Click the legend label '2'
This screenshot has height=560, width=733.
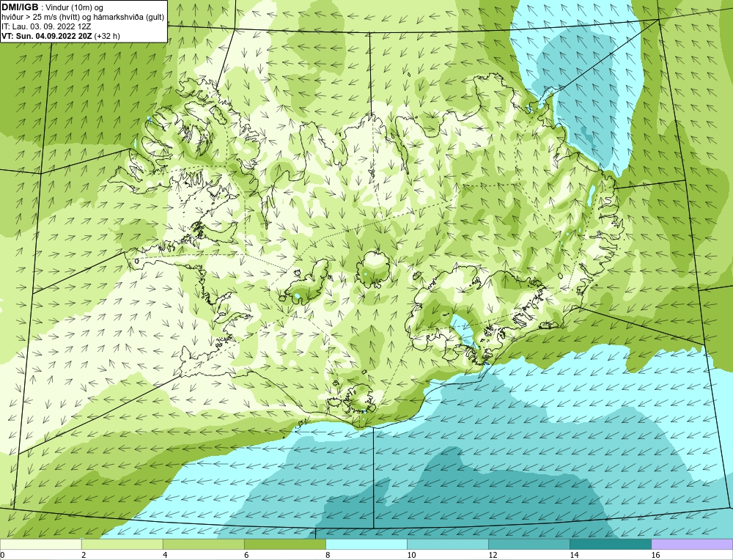pos(84,555)
